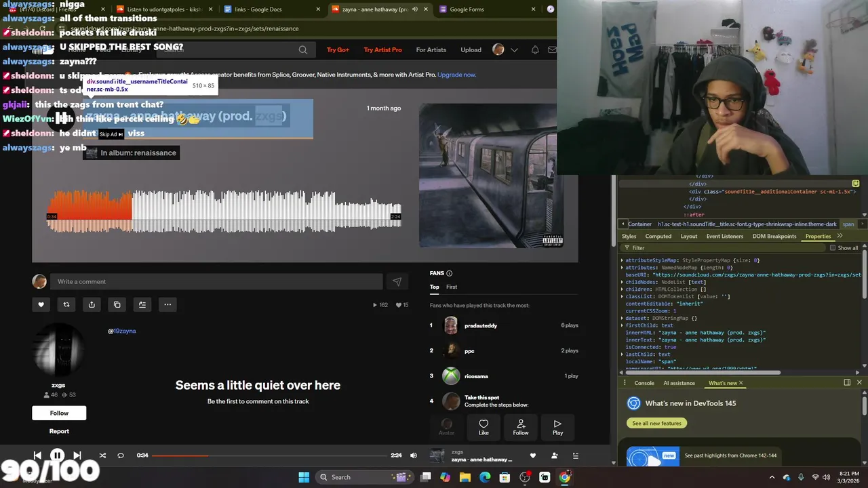Open the drawer three-dots menu beside Console
Image resolution: width=868 pixels, height=488 pixels.
[x=625, y=383]
